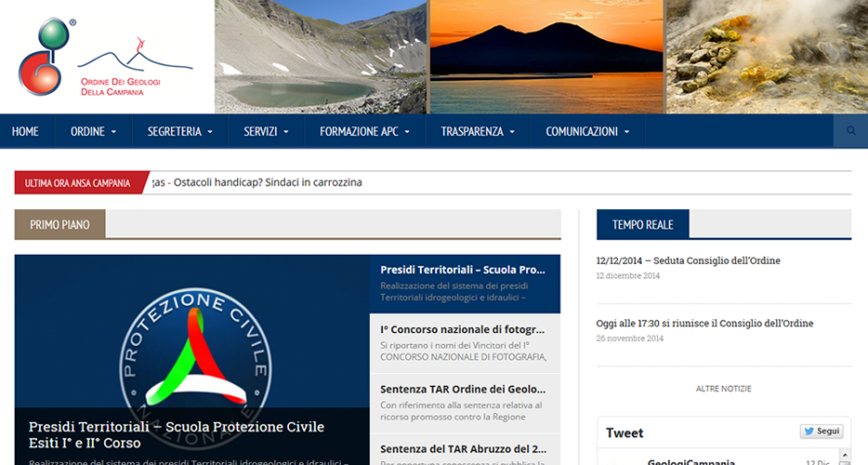Select 'Sentenza TAR Ordine dei Geolo...' slider item

465,404
